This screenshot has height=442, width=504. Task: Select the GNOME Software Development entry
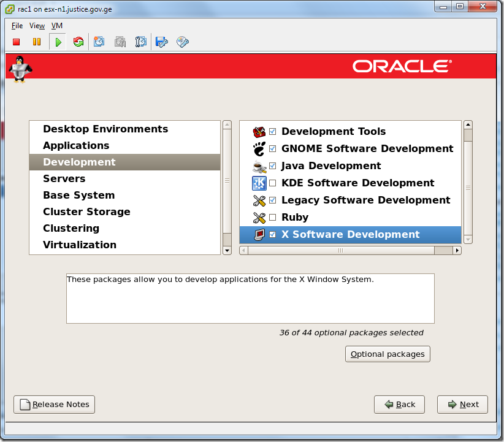coord(367,148)
